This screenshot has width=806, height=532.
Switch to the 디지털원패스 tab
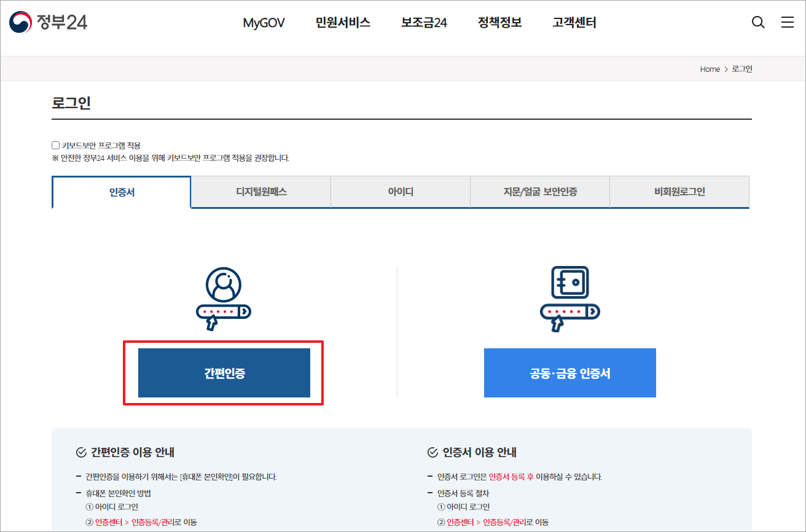(260, 192)
